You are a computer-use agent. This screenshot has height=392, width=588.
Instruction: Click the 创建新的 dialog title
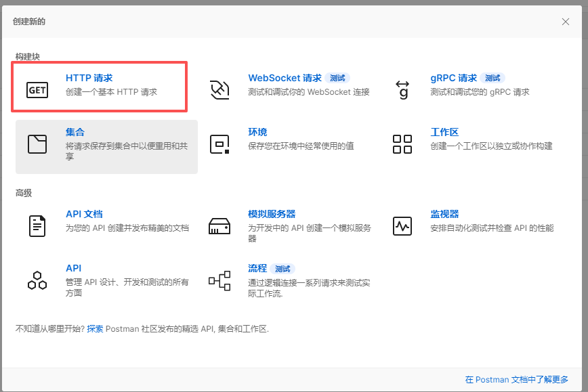coord(29,22)
